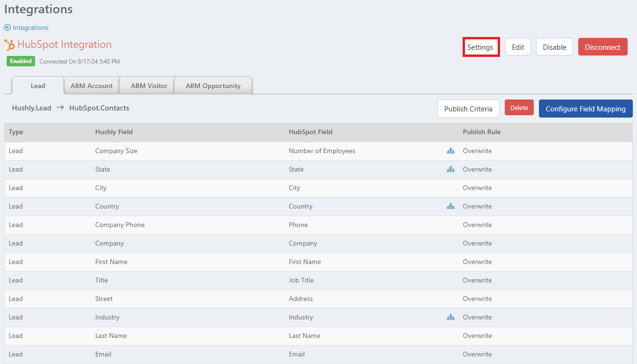This screenshot has width=637, height=364.
Task: Select the Lead tab
Action: click(x=38, y=86)
